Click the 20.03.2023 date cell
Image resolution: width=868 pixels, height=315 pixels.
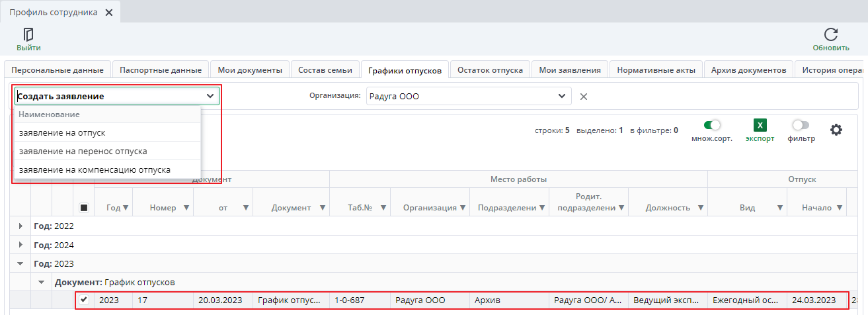point(223,300)
